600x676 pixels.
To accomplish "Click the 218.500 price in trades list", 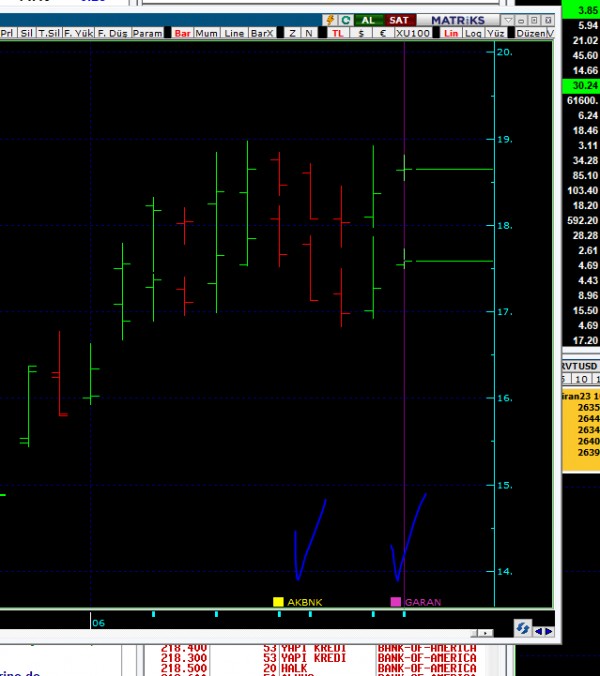I will click(184, 668).
